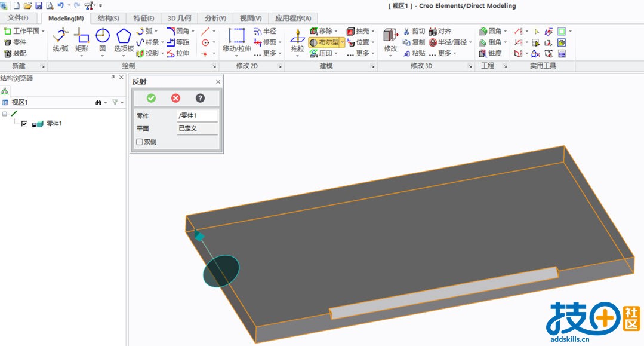Click the 移除 remove tool
The image size is (644, 346).
tap(321, 31)
